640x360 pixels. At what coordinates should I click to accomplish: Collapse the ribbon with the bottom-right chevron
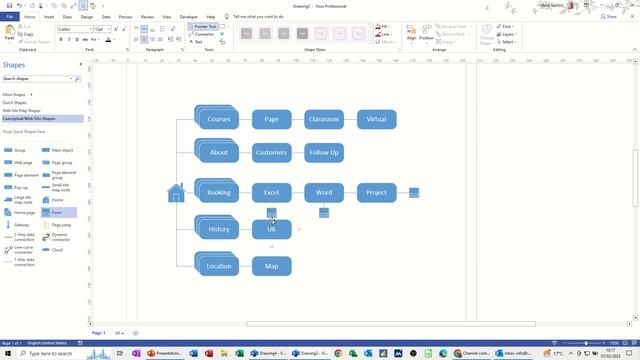coord(634,49)
